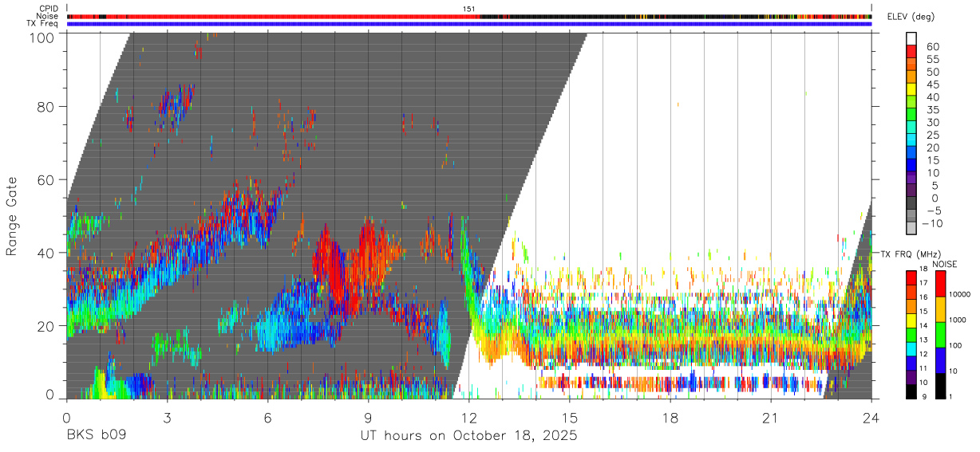This screenshot has width=980, height=452.
Task: Click the 12 tick label on the UT hours axis
Action: (468, 418)
